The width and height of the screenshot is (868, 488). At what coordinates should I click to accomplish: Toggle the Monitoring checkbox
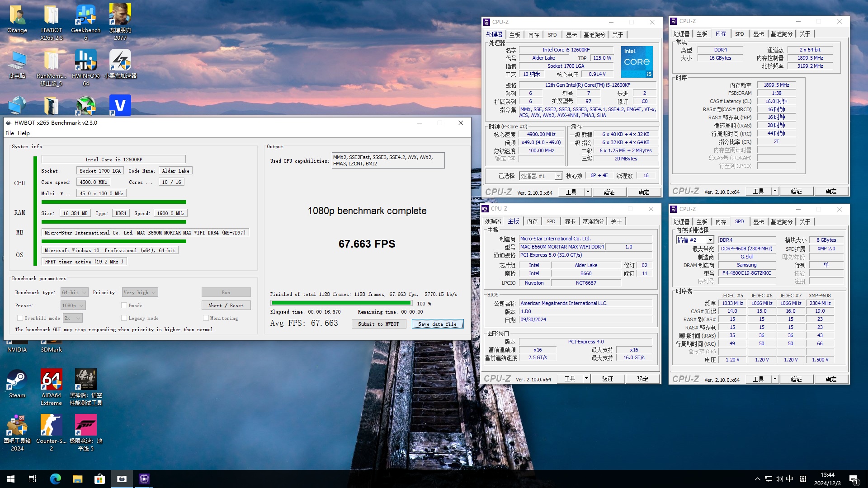click(x=206, y=318)
